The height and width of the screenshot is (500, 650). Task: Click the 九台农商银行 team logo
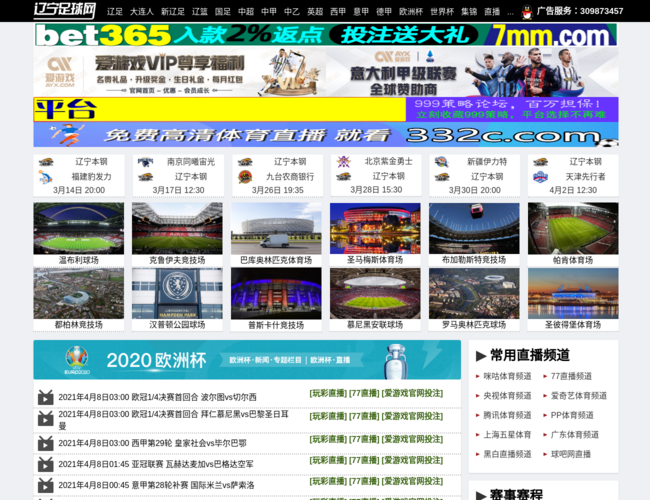(x=245, y=177)
